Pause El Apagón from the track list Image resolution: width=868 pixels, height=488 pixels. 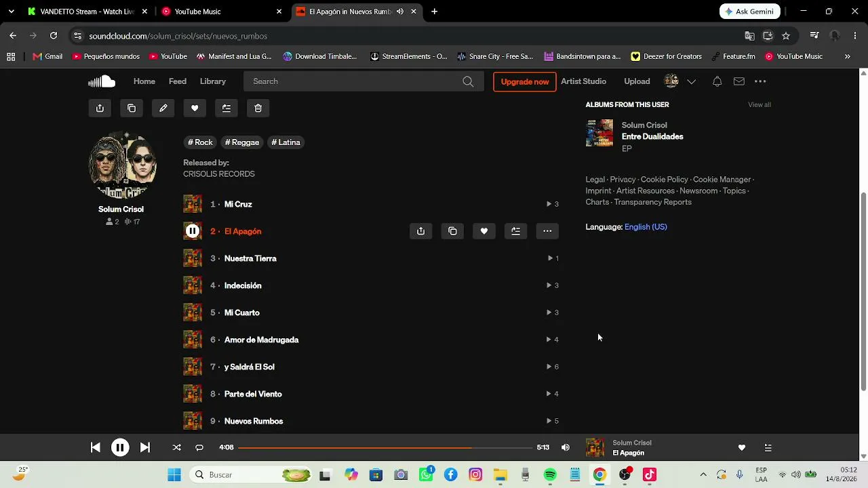click(x=193, y=231)
